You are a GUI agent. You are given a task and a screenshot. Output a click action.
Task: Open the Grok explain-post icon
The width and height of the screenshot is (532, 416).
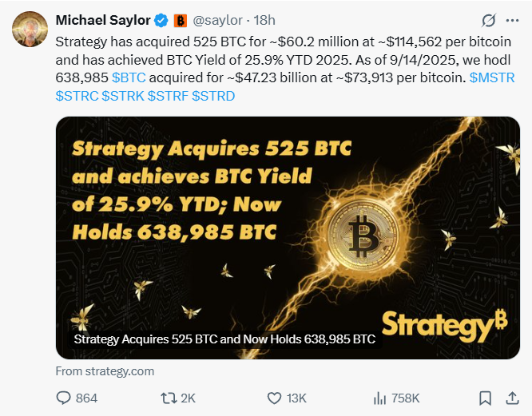coord(489,20)
